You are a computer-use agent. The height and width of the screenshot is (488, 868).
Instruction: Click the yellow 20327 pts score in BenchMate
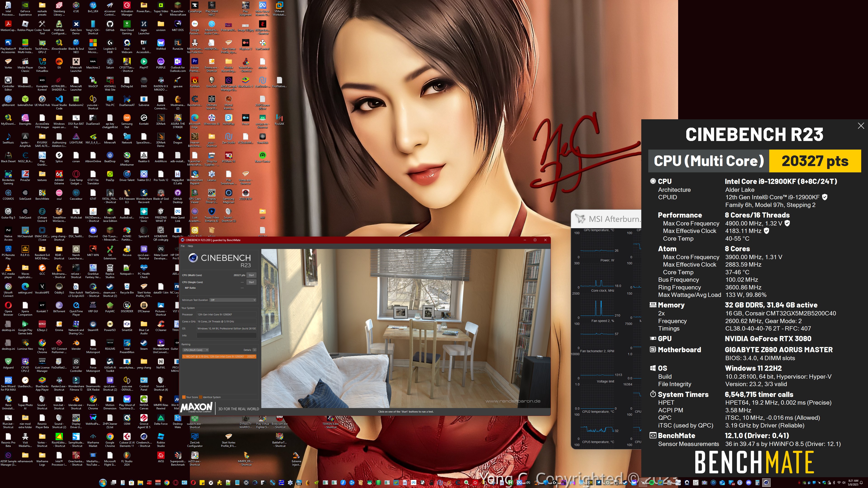click(x=815, y=161)
